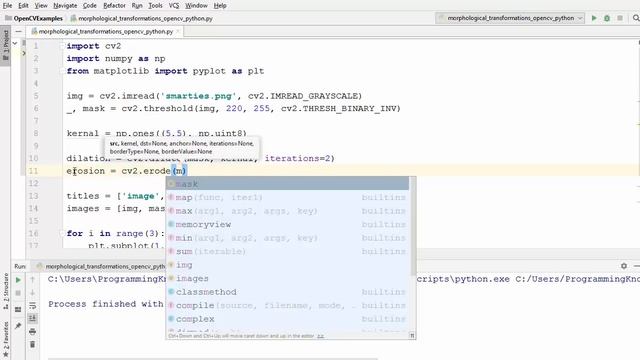The image size is (640, 360).
Task: Choose 'map(func, iter1)' completion suggestion
Action: pyautogui.click(x=287, y=197)
